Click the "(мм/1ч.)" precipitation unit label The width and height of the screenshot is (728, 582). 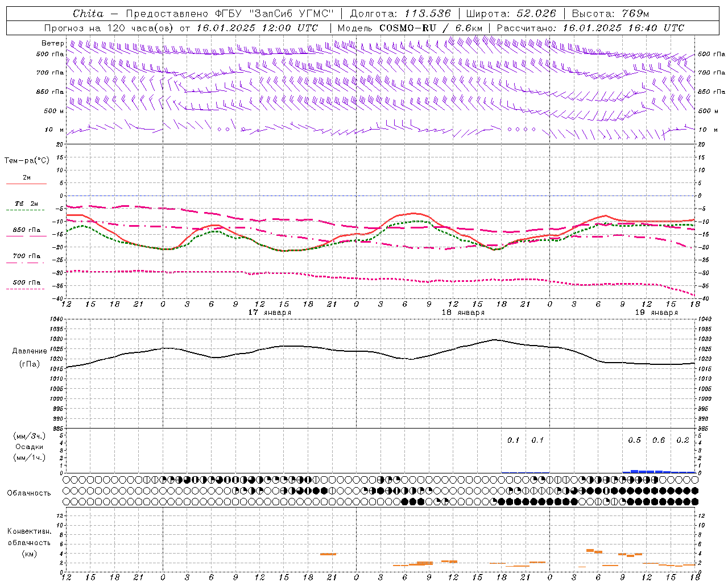30,458
